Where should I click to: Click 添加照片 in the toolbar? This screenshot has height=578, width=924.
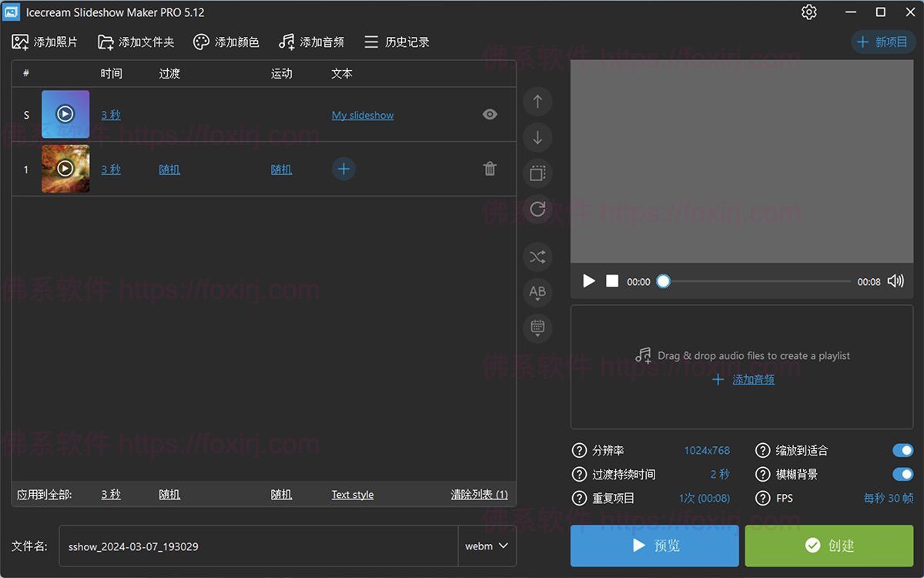tap(45, 42)
